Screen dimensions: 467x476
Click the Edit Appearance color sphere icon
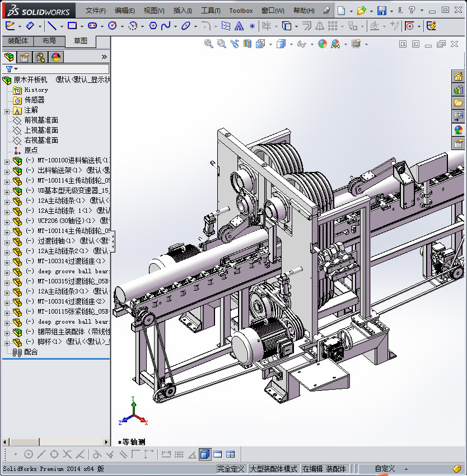tap(322, 44)
